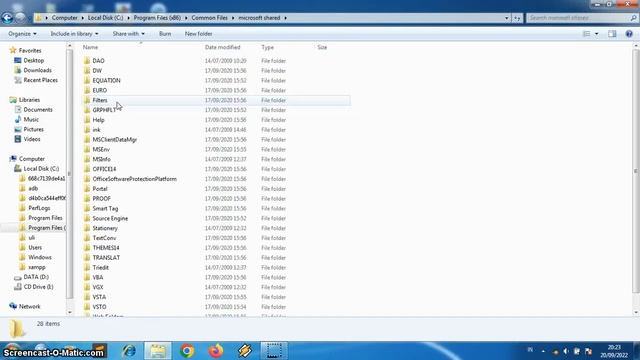This screenshot has height=360, width=640.
Task: Select Local Disk (C:) in navigation pane
Action: tap(41, 169)
